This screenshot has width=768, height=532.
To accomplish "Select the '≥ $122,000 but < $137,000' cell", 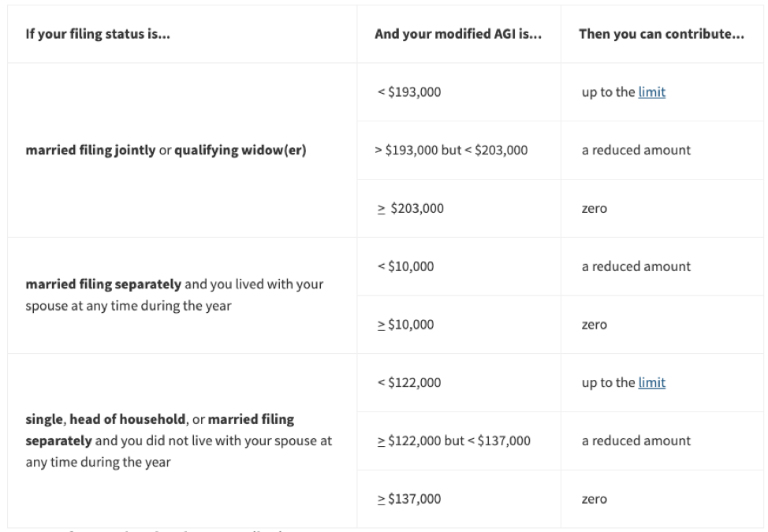I will click(x=459, y=441).
